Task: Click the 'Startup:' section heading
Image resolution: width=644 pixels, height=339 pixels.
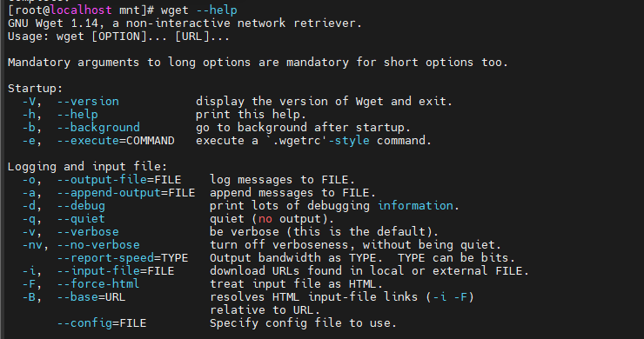Action: 36,89
